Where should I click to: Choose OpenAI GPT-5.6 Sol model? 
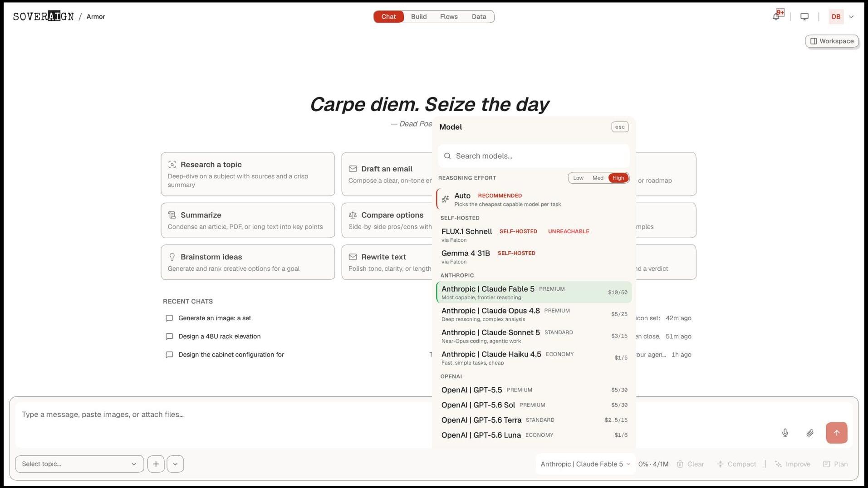tap(534, 405)
